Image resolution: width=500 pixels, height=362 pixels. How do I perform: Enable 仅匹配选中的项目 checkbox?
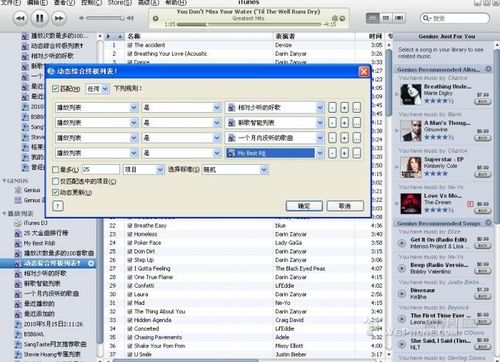56,181
